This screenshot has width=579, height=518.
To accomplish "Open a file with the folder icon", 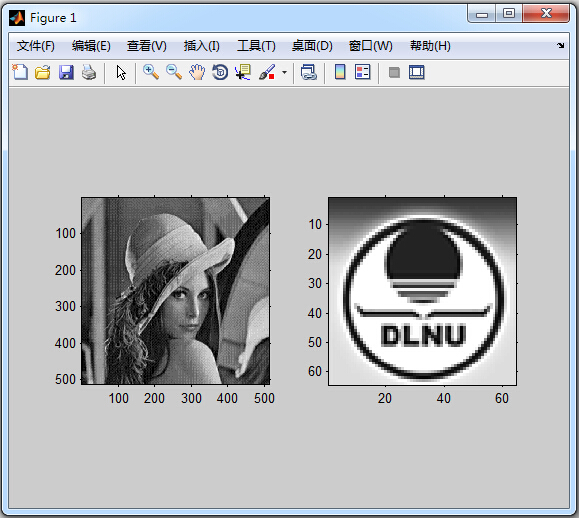I will pyautogui.click(x=43, y=72).
